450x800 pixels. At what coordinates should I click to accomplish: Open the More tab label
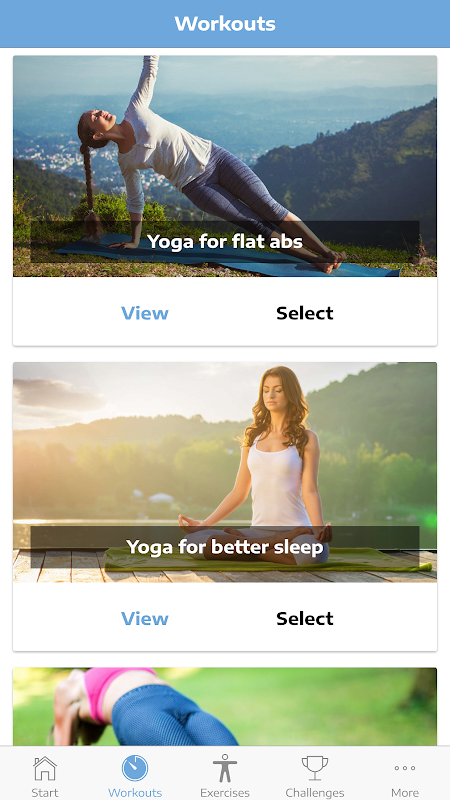(405, 792)
